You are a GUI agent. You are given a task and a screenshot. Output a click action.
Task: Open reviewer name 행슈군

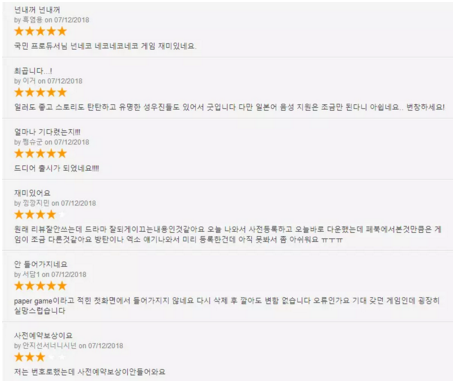point(33,142)
